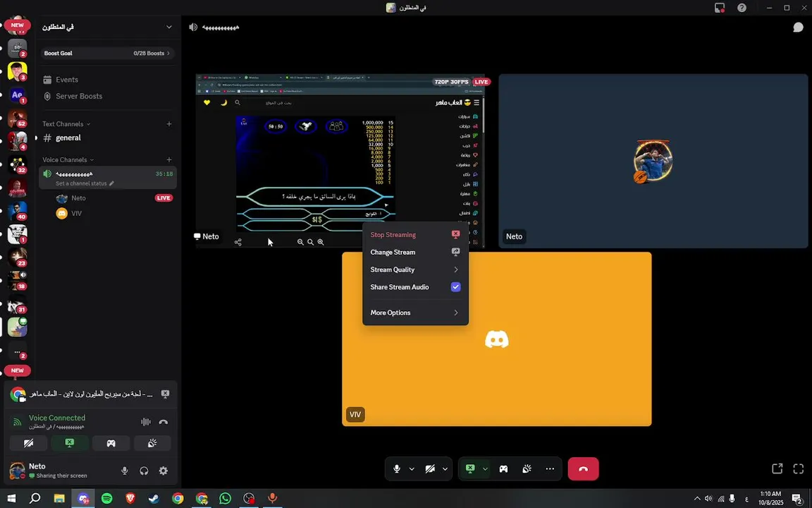
Task: Click the speaker icon beside the channel name
Action: [193, 28]
